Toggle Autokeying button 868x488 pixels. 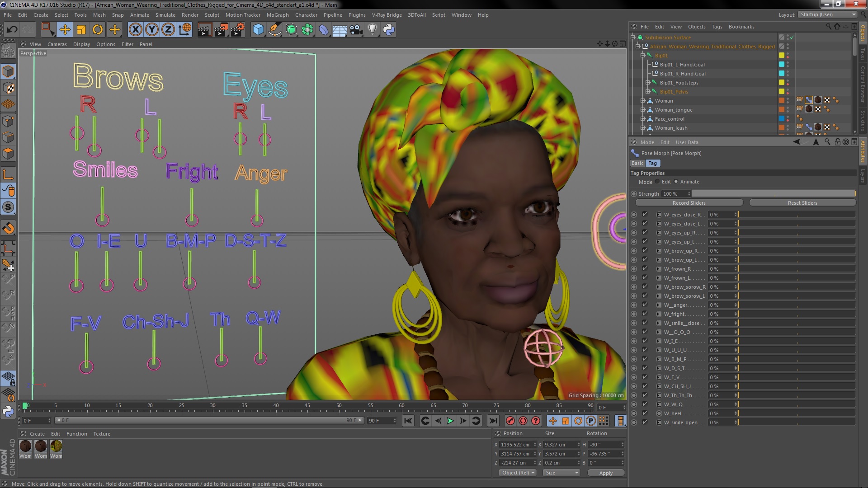pyautogui.click(x=523, y=421)
